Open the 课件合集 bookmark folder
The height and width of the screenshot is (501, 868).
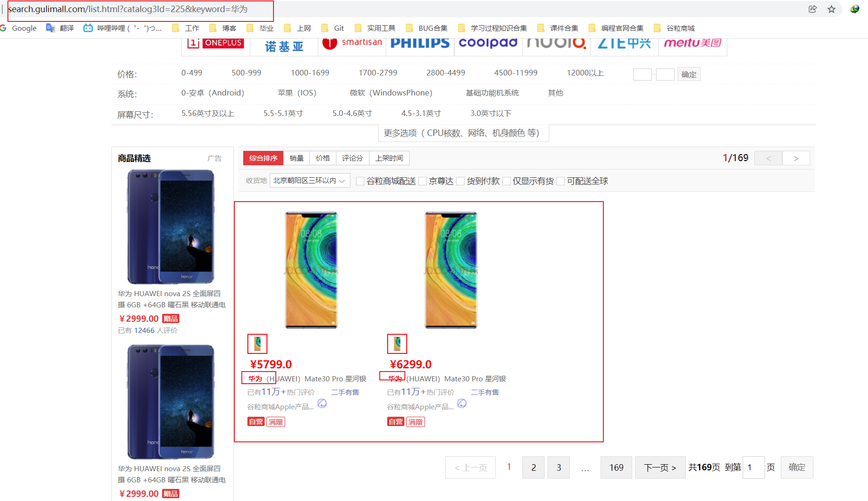point(558,28)
